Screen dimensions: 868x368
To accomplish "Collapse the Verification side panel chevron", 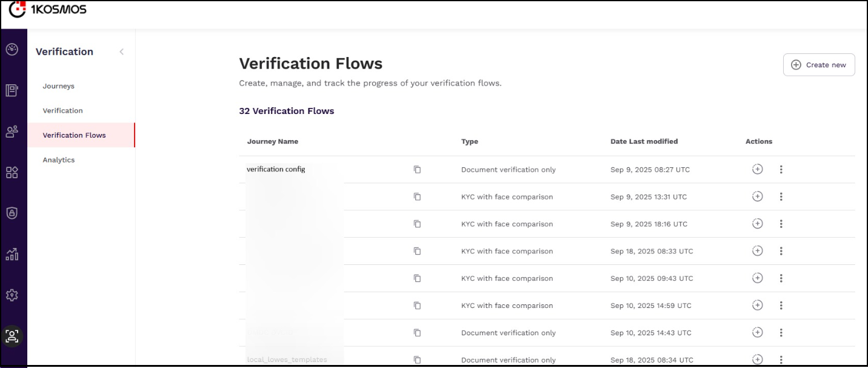I will pyautogui.click(x=121, y=52).
